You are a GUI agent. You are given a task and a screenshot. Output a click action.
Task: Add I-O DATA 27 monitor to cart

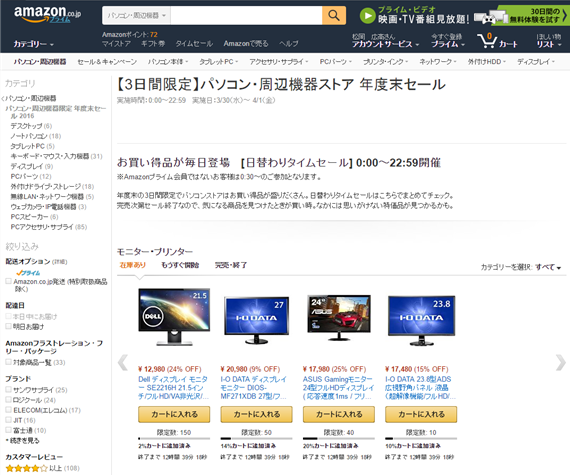[x=256, y=414]
